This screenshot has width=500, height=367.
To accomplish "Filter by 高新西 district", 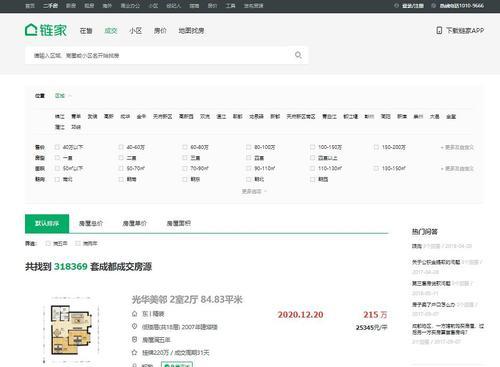I will click(x=186, y=116).
